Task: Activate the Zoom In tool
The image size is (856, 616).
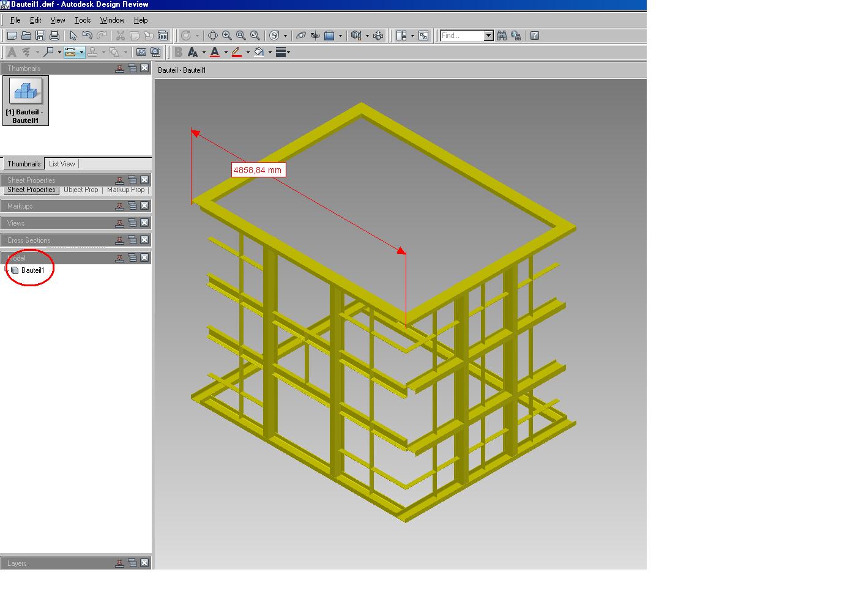Action: 226,35
